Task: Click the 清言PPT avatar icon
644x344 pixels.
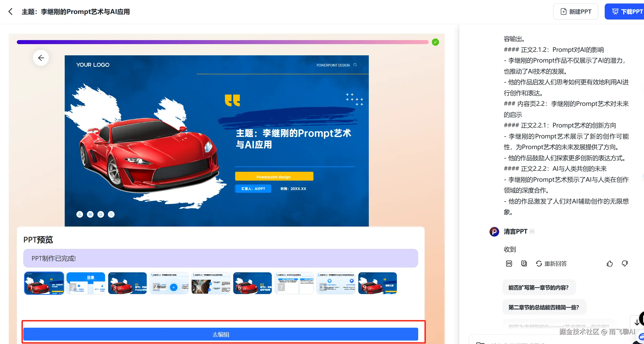Action: tap(494, 231)
